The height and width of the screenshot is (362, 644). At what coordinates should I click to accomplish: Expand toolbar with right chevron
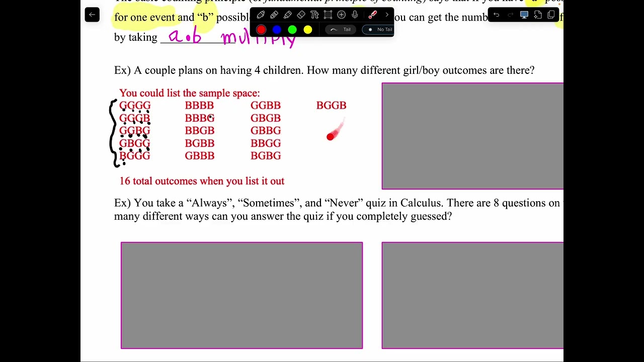387,15
